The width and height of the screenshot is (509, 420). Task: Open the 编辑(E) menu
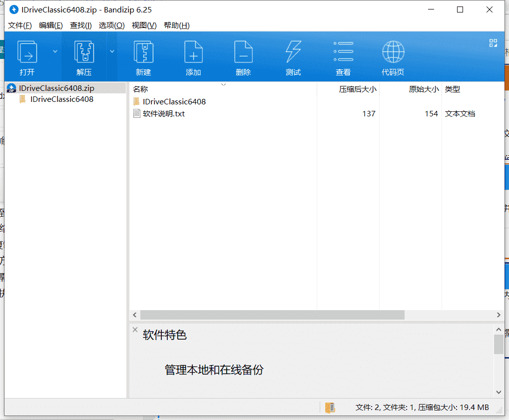coord(50,25)
